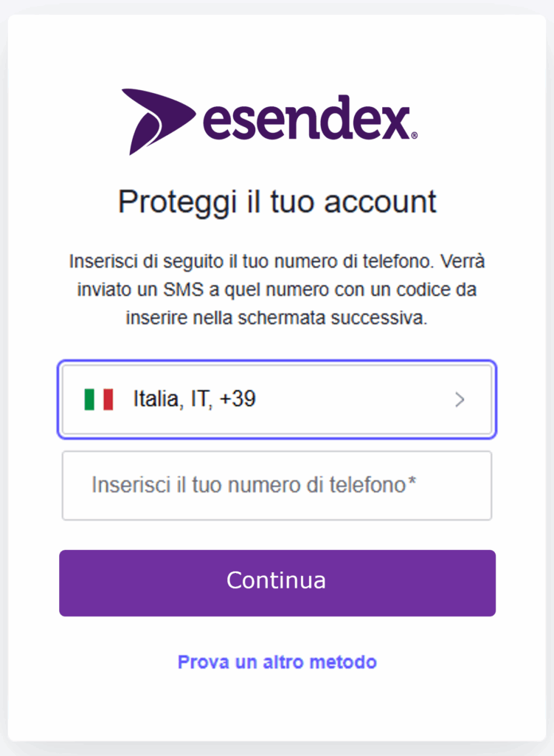Click the SMS instructions paragraph
This screenshot has height=756, width=554.
[277, 290]
